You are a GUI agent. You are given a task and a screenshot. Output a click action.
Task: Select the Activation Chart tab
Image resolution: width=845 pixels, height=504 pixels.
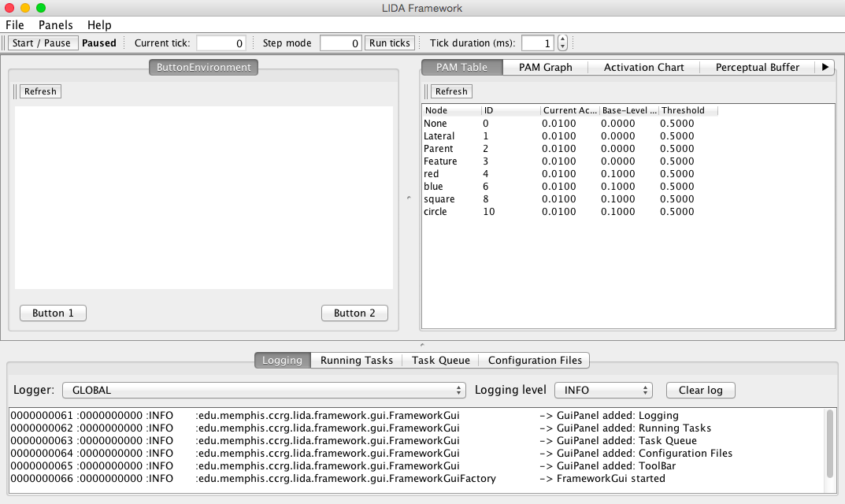pyautogui.click(x=643, y=68)
